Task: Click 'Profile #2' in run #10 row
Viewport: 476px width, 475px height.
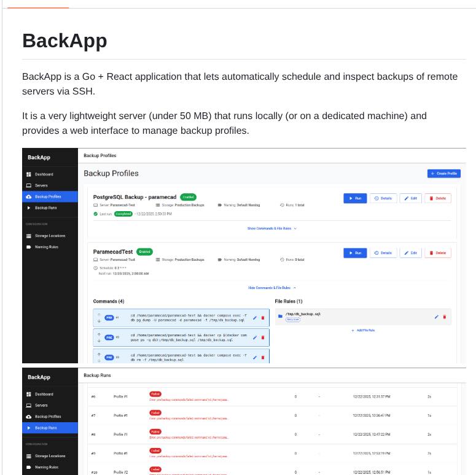Action: 120,473
